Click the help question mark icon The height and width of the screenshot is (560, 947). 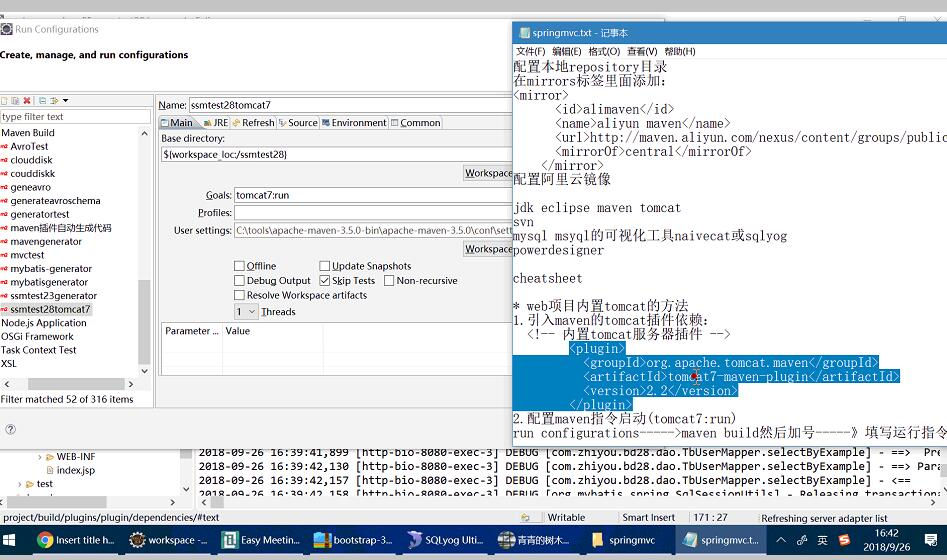click(10, 430)
